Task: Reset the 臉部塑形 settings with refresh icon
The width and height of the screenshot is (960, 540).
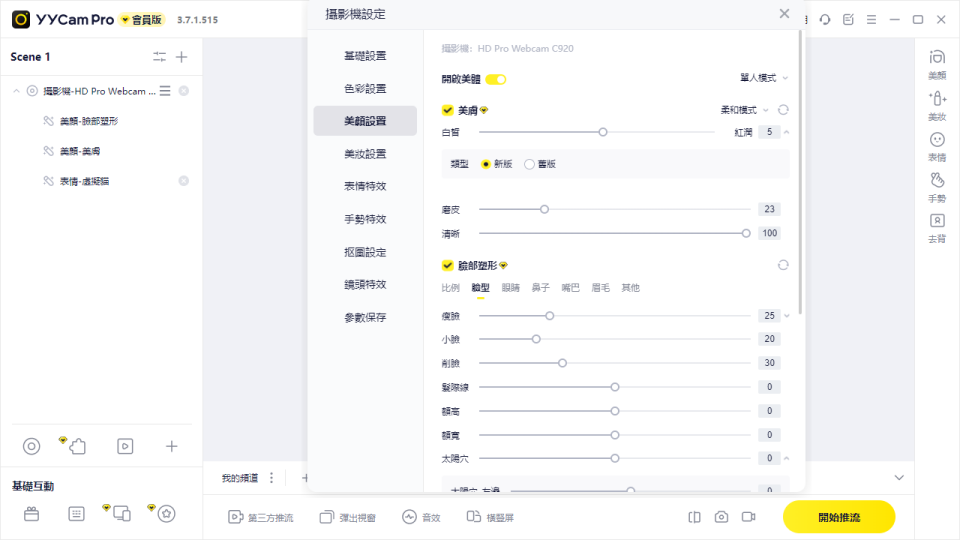Action: [x=783, y=265]
